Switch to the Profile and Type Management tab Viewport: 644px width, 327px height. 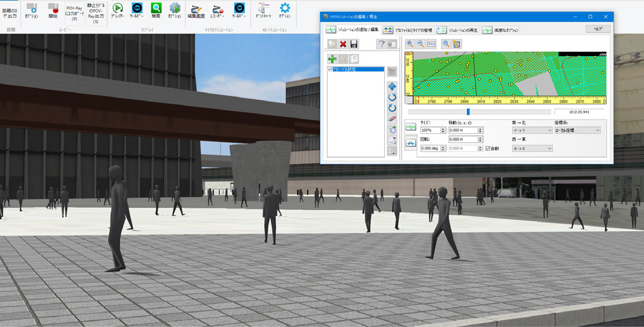pos(408,30)
